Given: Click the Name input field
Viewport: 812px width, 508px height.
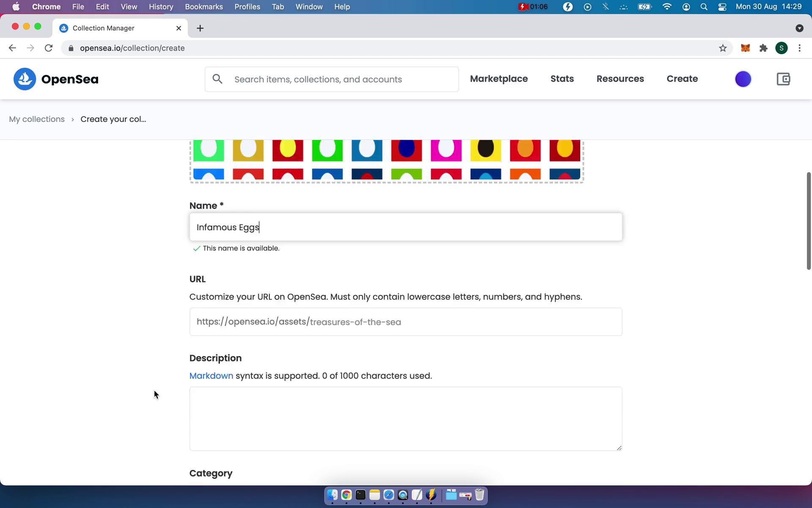Looking at the screenshot, I should tap(405, 227).
